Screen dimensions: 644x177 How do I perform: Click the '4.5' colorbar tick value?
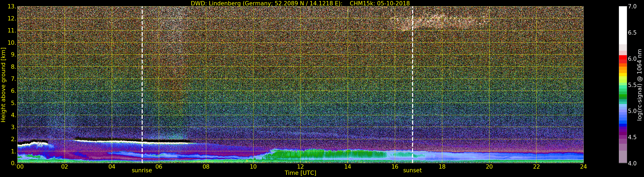pos(632,137)
